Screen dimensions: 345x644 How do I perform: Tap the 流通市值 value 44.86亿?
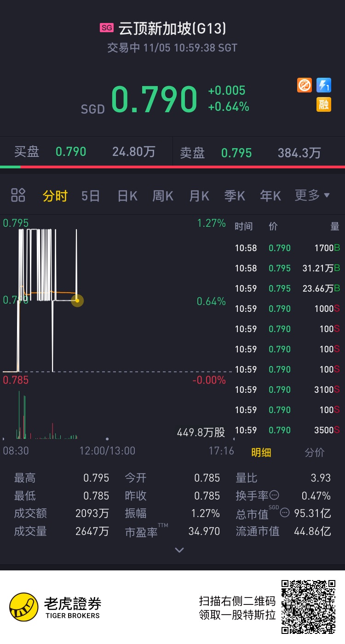click(x=312, y=531)
